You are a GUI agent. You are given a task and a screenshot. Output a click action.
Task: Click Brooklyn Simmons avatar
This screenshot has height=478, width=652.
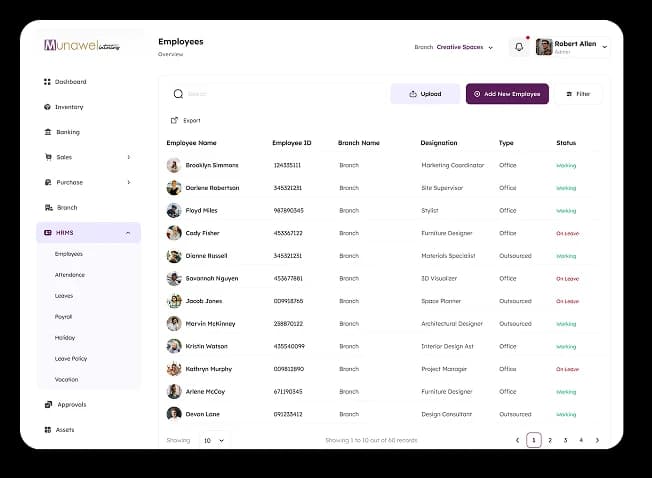[x=174, y=165]
